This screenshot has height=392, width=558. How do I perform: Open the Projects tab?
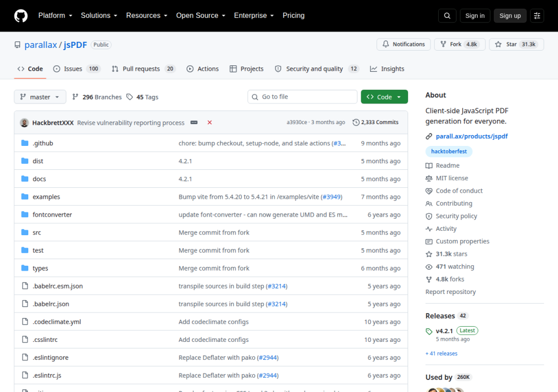(x=247, y=69)
